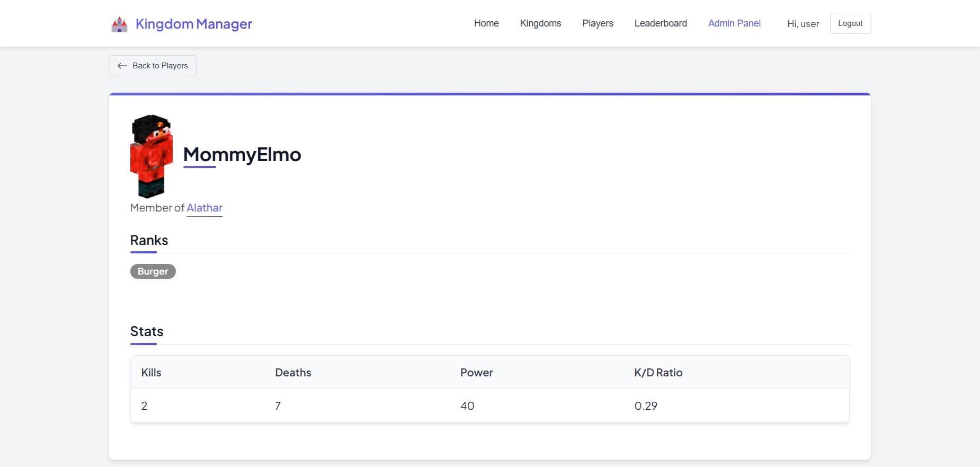Click the Kills column header
The height and width of the screenshot is (467, 980).
pos(151,373)
